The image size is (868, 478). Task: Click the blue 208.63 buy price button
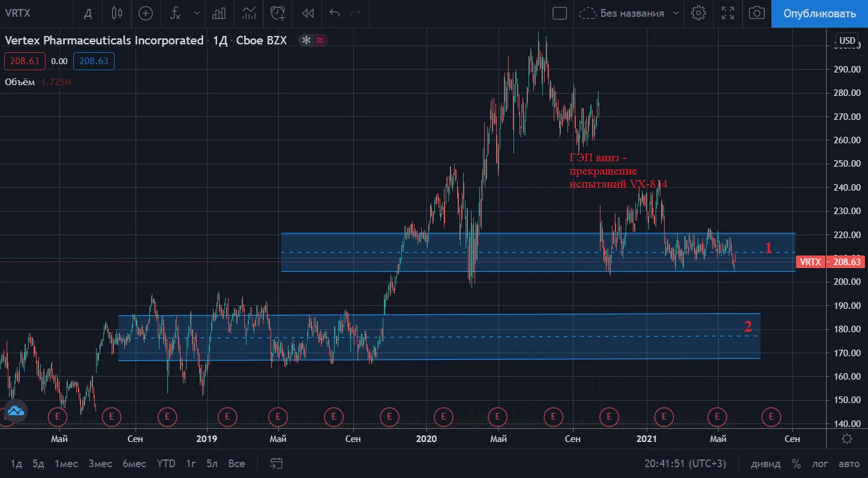[x=94, y=61]
